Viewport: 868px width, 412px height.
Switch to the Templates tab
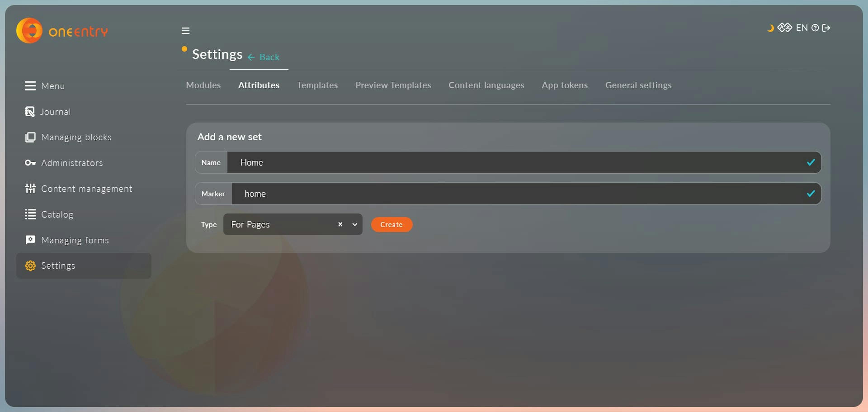(x=317, y=85)
